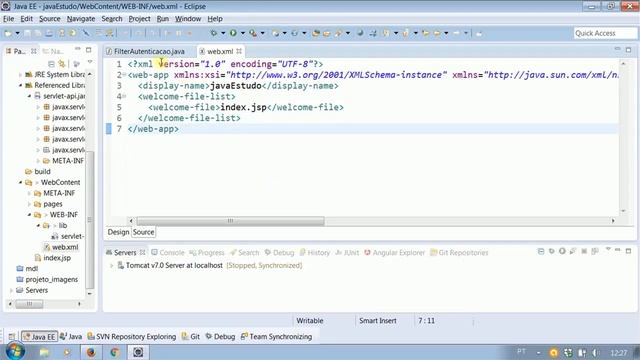The image size is (640, 360).
Task: Expand the Servers project node
Action: pos(11,290)
